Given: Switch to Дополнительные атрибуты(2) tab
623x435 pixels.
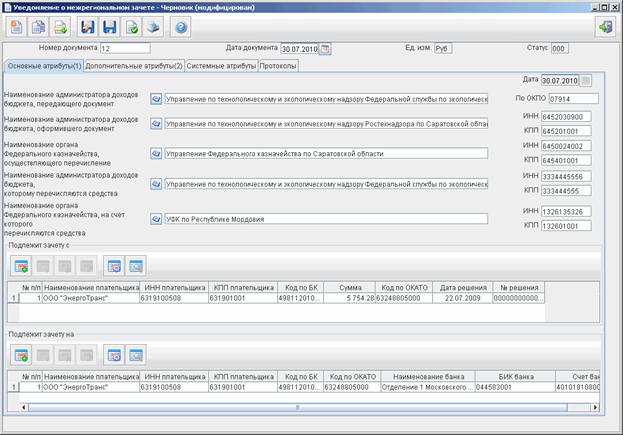Looking at the screenshot, I should [134, 66].
